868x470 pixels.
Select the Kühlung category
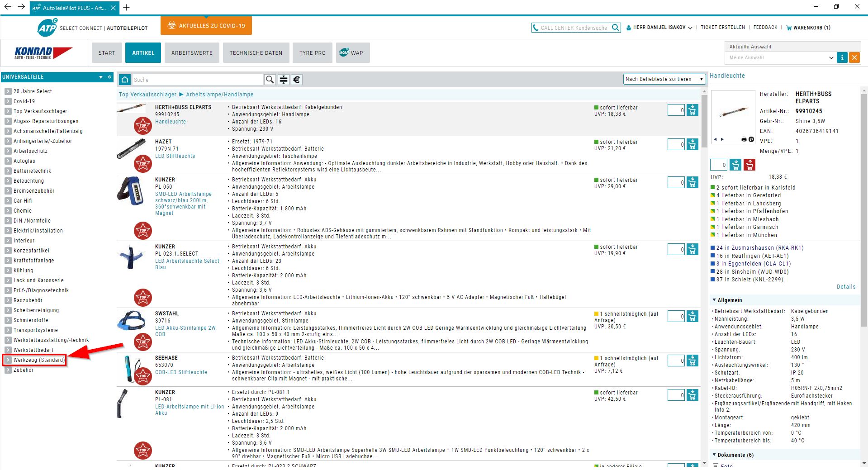(24, 271)
